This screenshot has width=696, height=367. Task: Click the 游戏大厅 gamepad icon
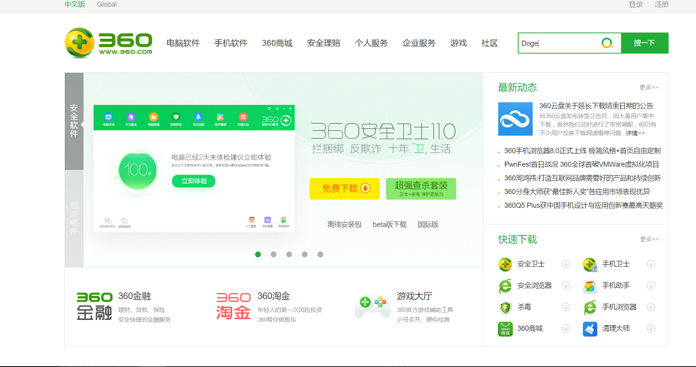[372, 306]
